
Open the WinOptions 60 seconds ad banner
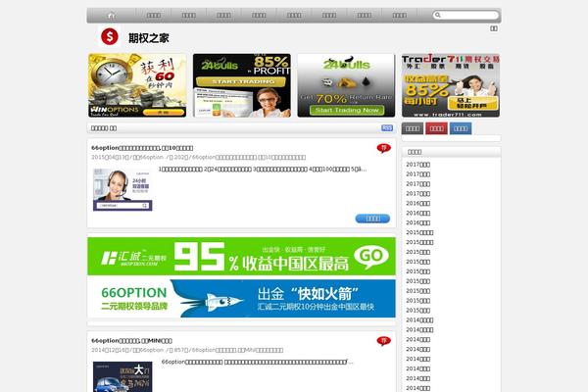click(x=137, y=85)
